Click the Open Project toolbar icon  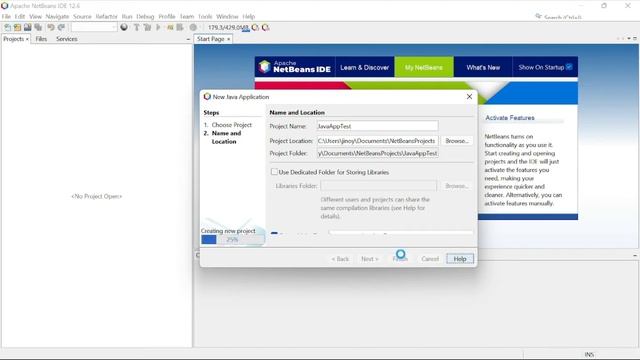[x=27, y=27]
